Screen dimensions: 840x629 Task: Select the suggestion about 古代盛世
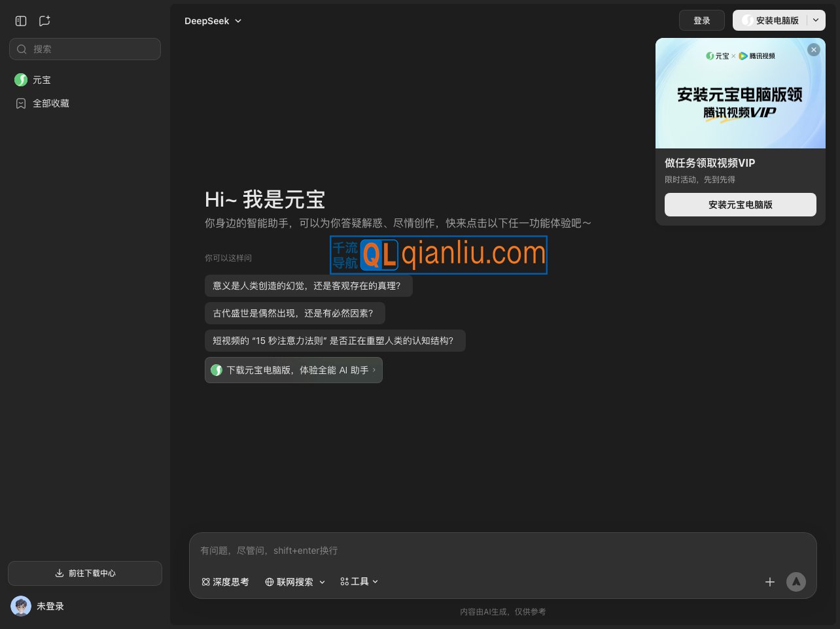pyautogui.click(x=294, y=313)
